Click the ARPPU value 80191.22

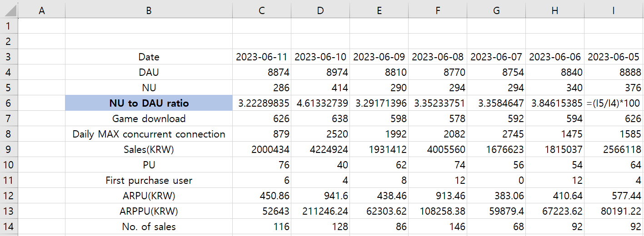pyautogui.click(x=614, y=211)
